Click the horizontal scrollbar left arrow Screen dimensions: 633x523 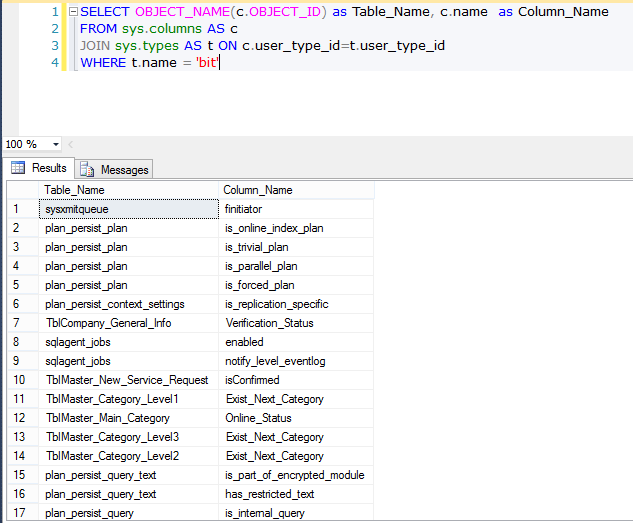(x=70, y=144)
